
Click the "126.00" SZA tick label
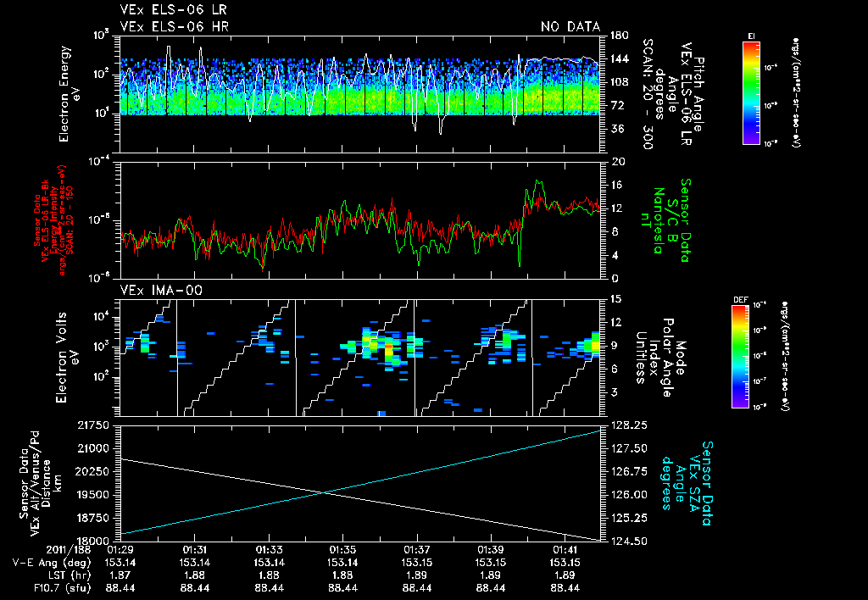(x=628, y=495)
